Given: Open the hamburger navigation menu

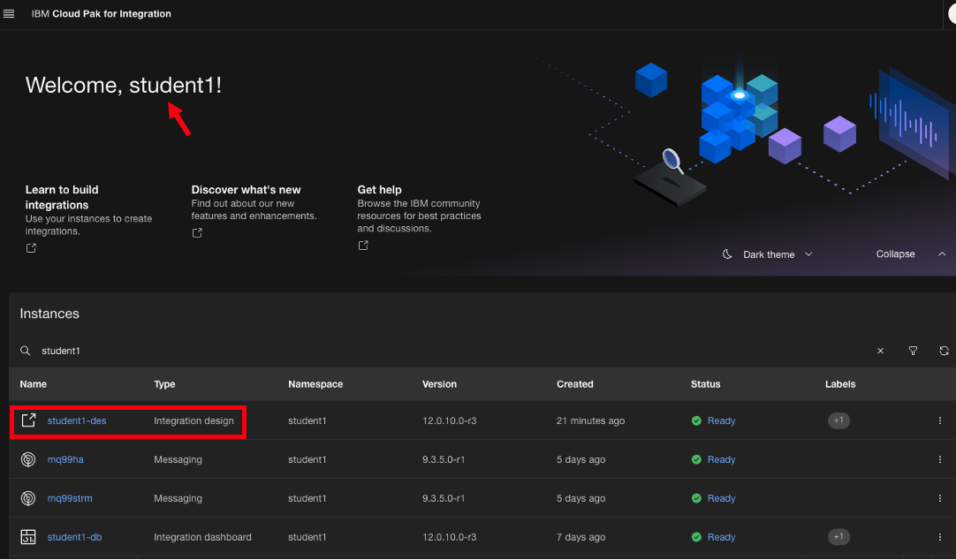Looking at the screenshot, I should [x=10, y=14].
